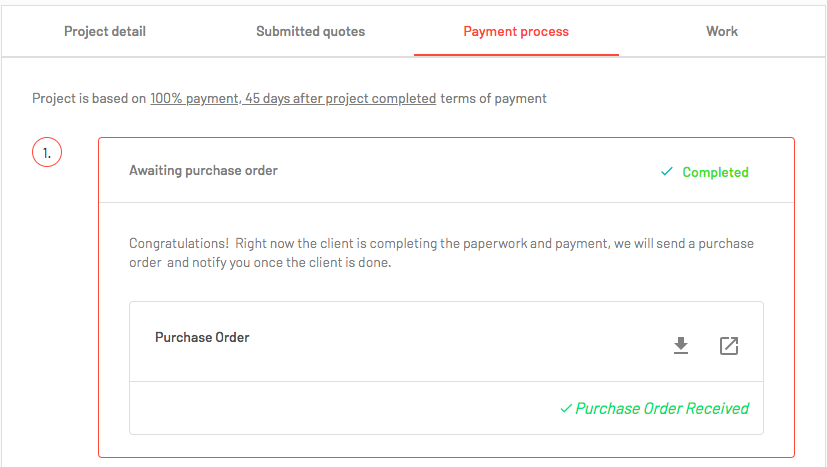This screenshot has height=467, width=827.
Task: Click the Awaiting purchase order header bar
Action: pos(446,170)
